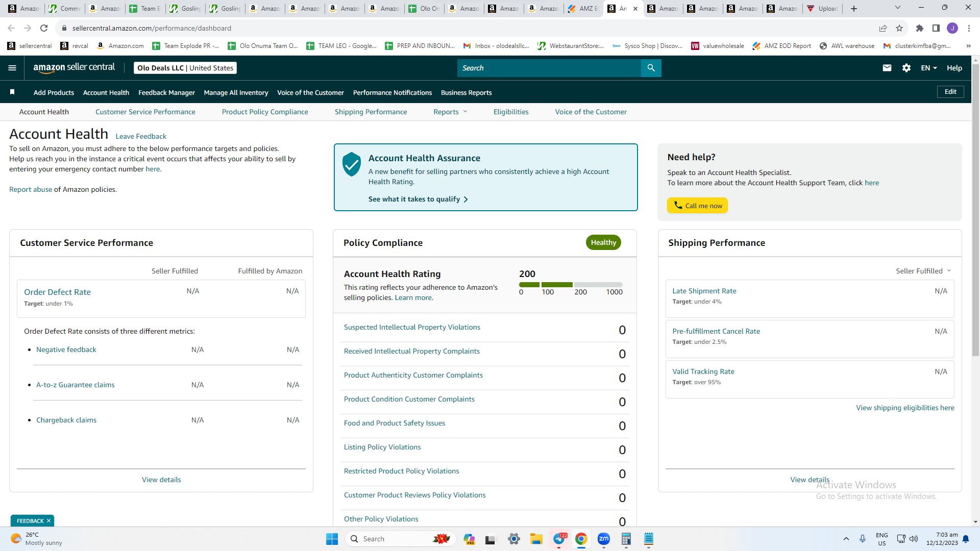The image size is (980, 551).
Task: Open Telegram from the taskbar
Action: (559, 539)
